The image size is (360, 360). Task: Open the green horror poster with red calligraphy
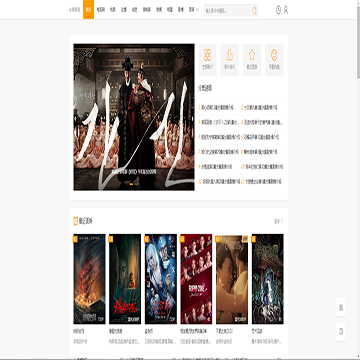pos(125,279)
